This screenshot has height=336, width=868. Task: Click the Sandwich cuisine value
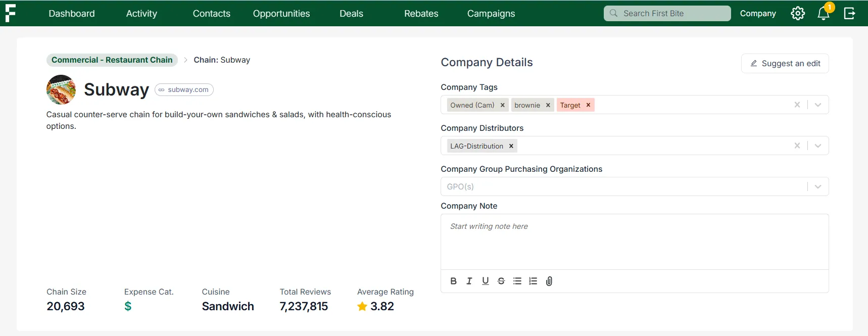coord(228,306)
